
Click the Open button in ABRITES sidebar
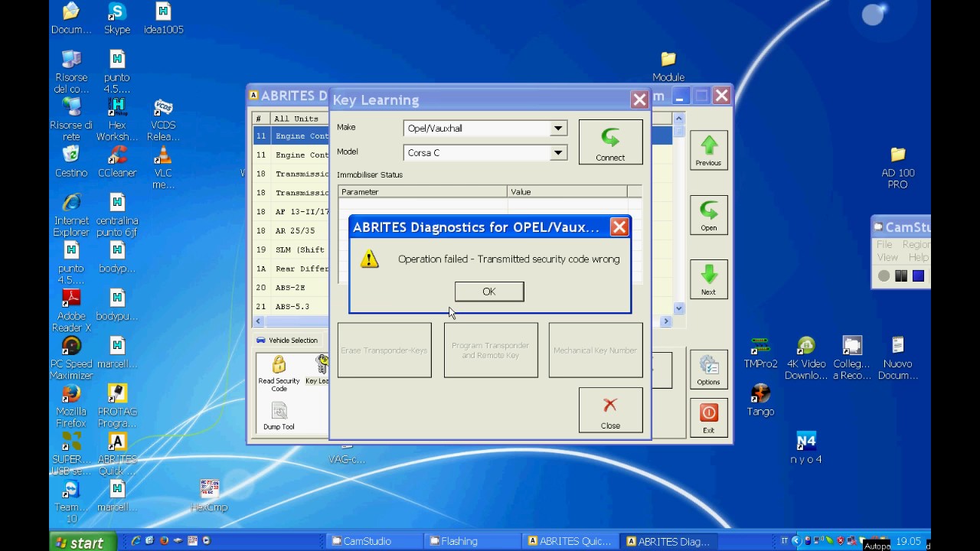click(708, 215)
